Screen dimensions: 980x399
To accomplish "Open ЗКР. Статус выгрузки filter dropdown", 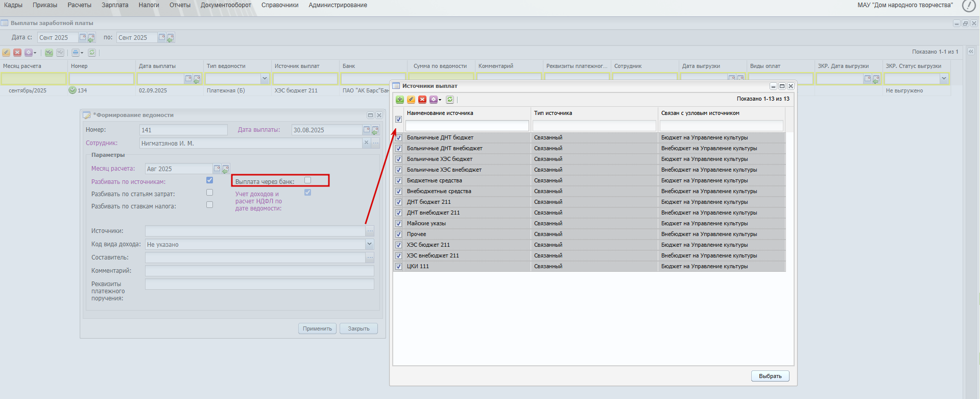I will click(944, 79).
